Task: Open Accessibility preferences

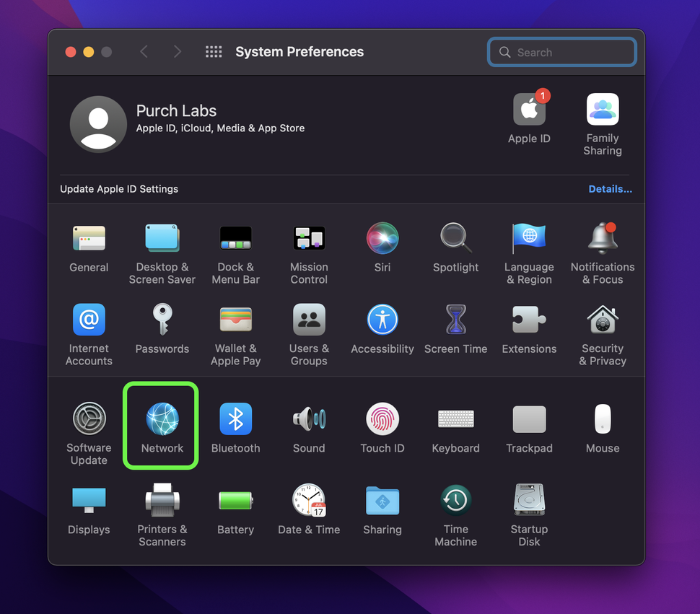Action: [382, 330]
